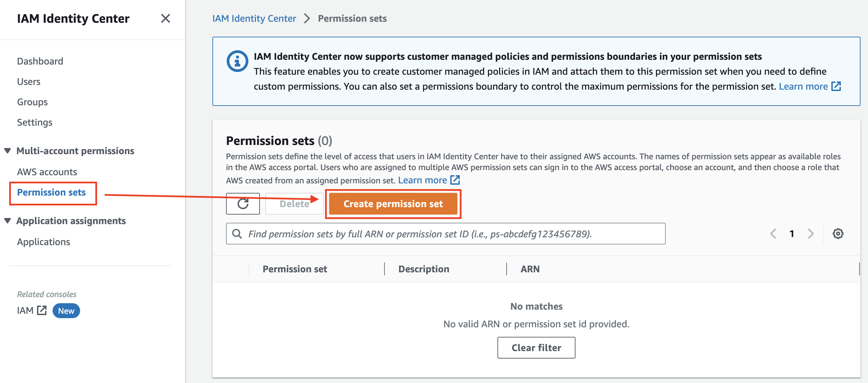The width and height of the screenshot is (868, 383).
Task: Click Create permission set button
Action: coord(393,204)
